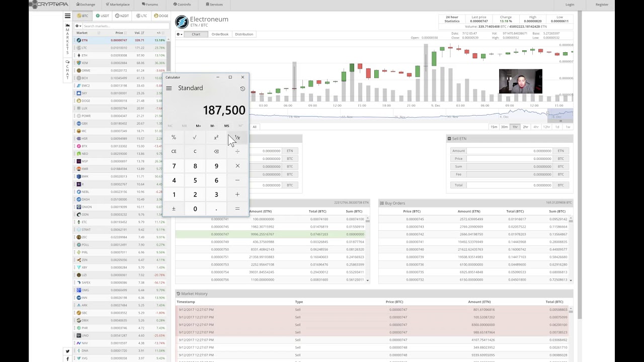Click the calculator percent key
This screenshot has width=644, height=362.
coord(174,137)
